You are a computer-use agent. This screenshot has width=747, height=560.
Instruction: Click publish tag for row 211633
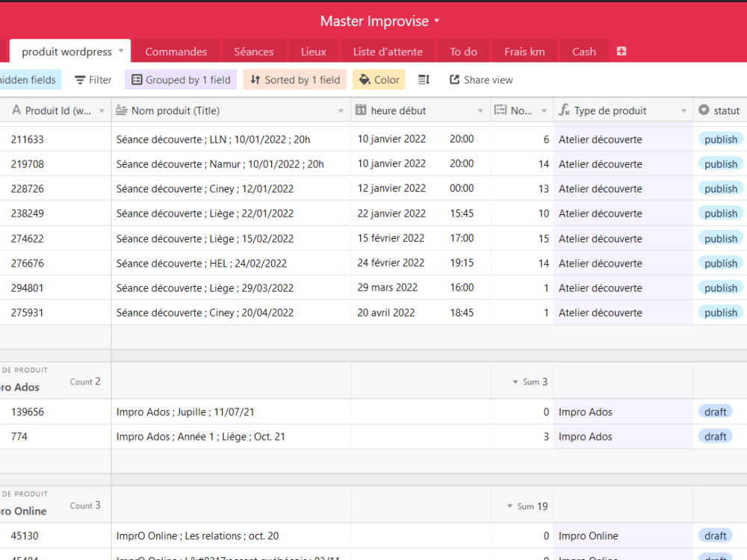pos(720,140)
